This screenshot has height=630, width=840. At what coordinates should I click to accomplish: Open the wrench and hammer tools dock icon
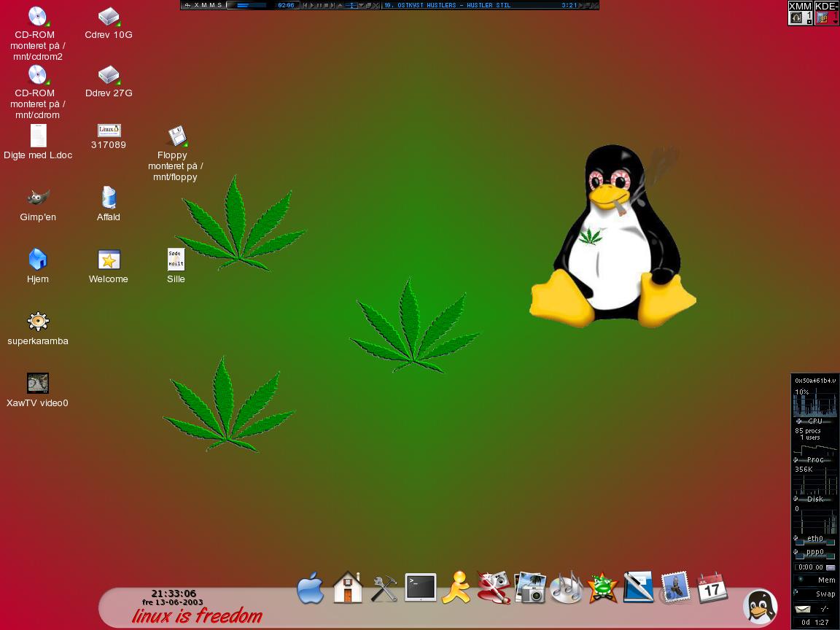point(384,588)
